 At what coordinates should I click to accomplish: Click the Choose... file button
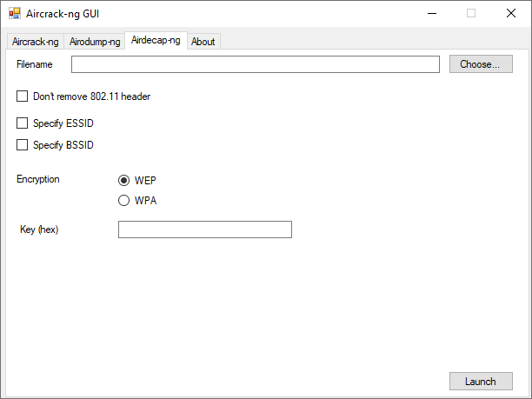click(x=481, y=64)
